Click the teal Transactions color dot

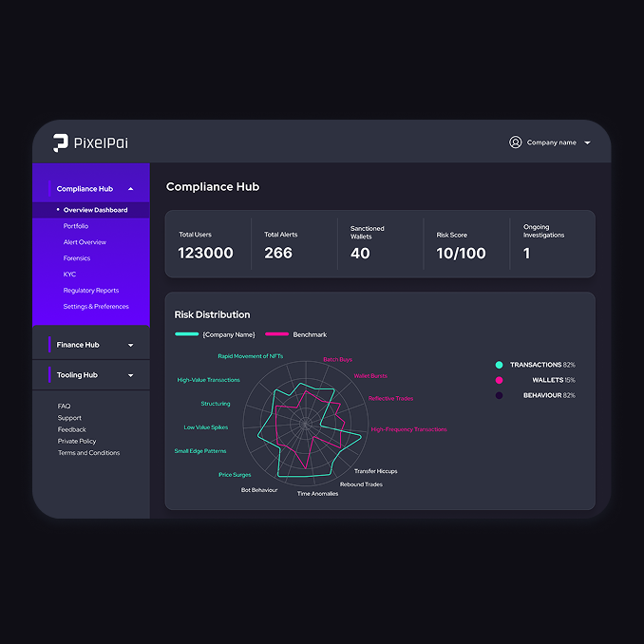tap(500, 365)
